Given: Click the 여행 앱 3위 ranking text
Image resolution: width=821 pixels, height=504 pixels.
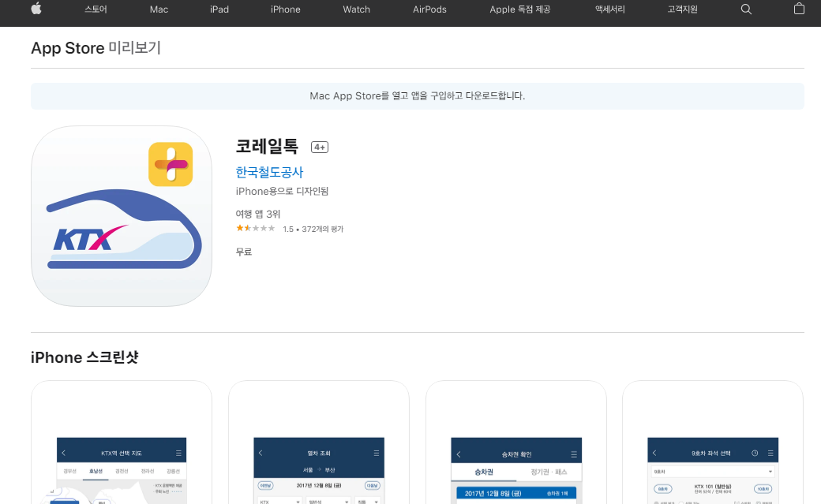Looking at the screenshot, I should (258, 214).
